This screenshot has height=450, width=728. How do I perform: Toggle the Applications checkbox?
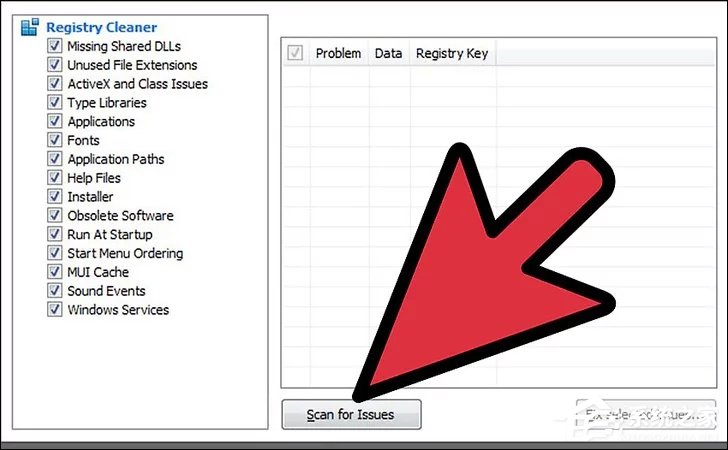point(54,121)
